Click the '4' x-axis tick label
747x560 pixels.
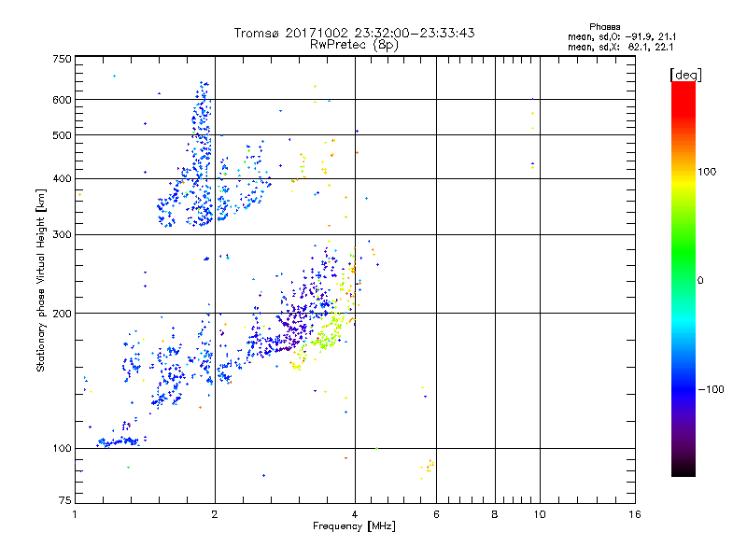(x=355, y=514)
